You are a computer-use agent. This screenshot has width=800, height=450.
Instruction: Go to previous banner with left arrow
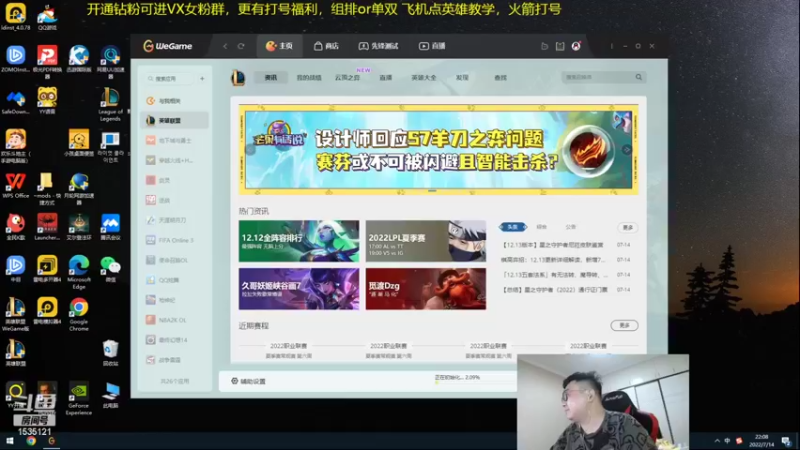pos(250,149)
